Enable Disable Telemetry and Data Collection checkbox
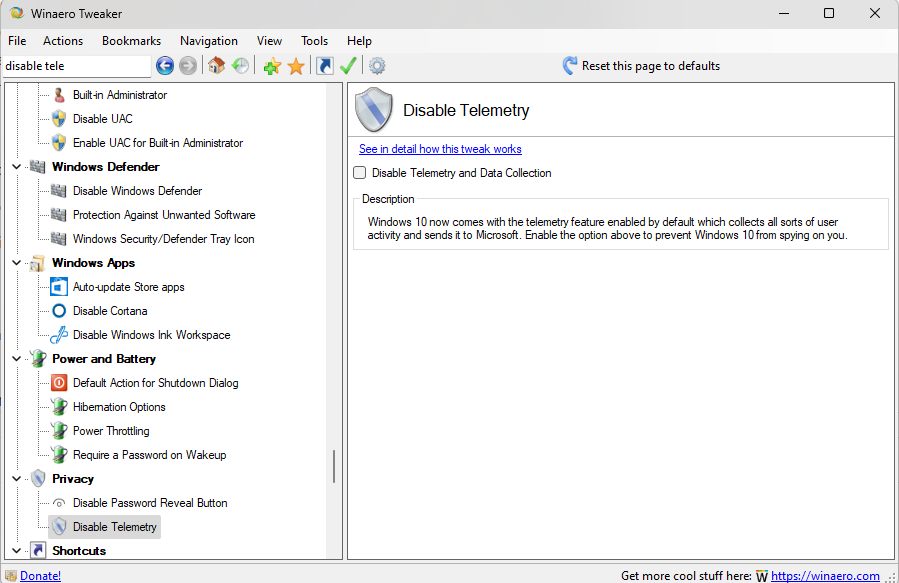The width and height of the screenshot is (899, 583). (359, 173)
